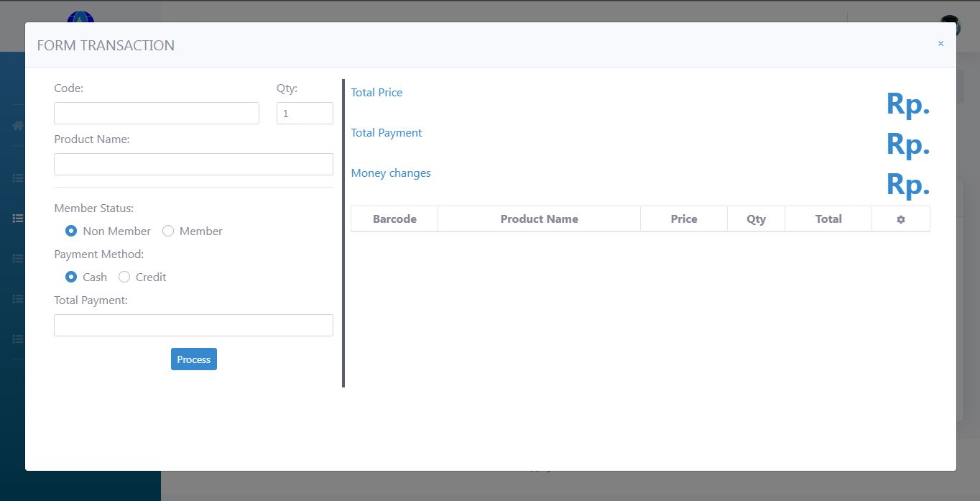
Task: Click the Price column header
Action: click(683, 219)
